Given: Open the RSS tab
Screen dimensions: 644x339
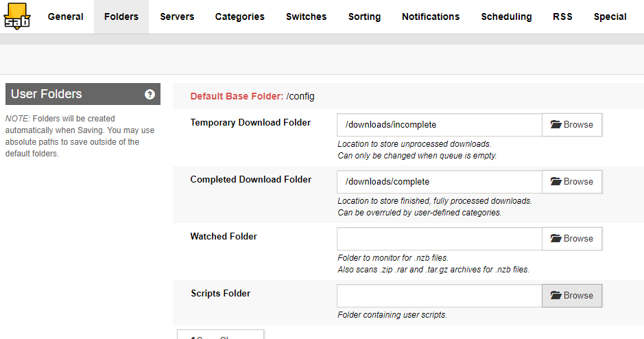Looking at the screenshot, I should pyautogui.click(x=562, y=17).
